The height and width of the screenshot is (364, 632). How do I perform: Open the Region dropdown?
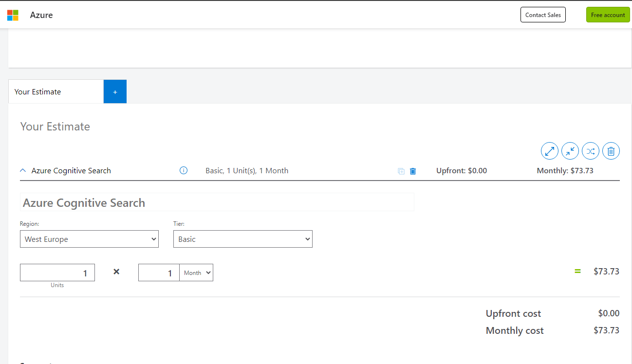[89, 239]
